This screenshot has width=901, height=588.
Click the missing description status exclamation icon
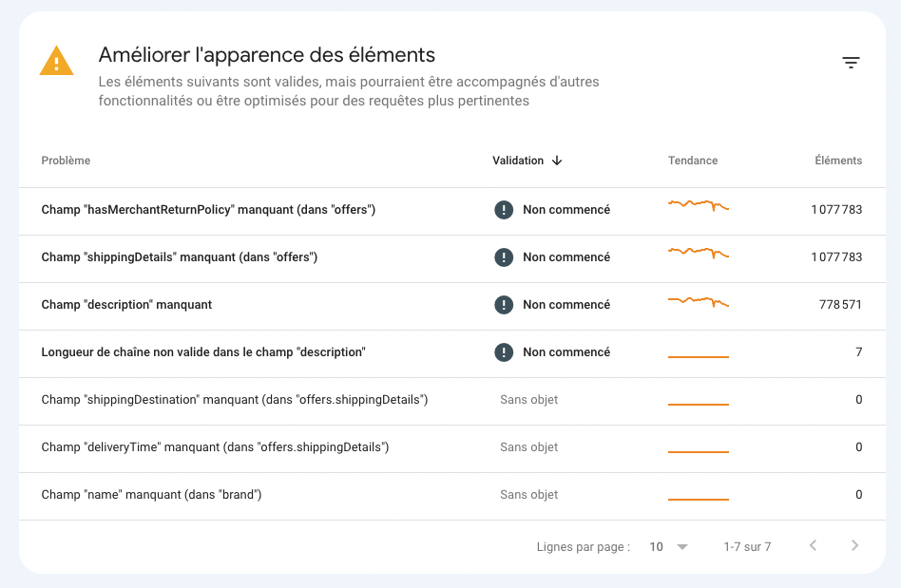point(504,305)
